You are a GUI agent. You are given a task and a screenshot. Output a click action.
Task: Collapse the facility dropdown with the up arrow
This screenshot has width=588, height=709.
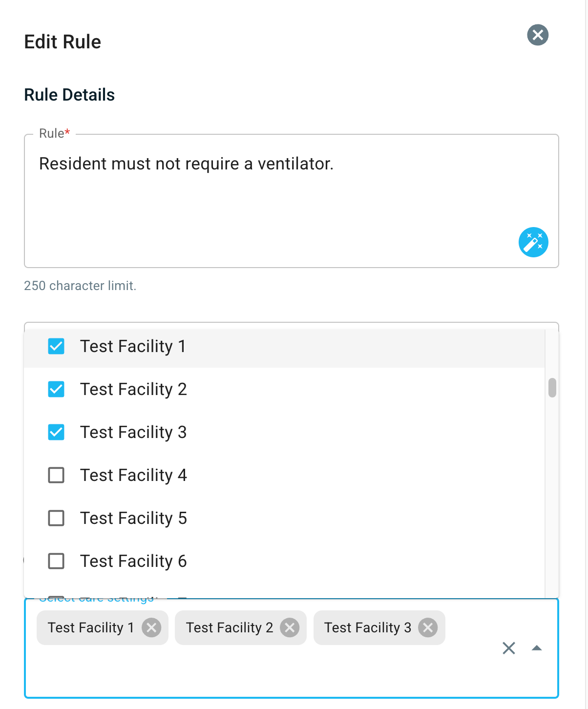point(537,648)
